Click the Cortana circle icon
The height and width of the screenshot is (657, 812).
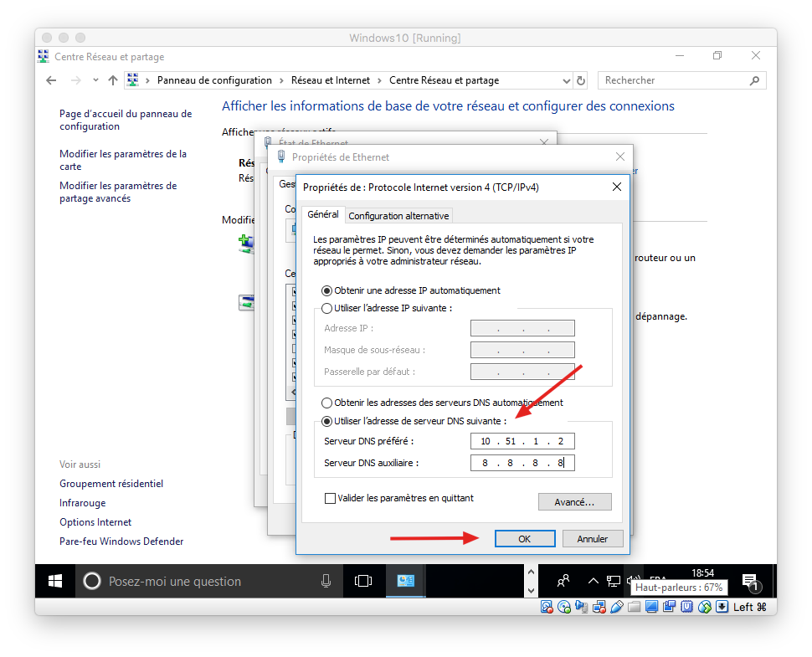pyautogui.click(x=92, y=581)
